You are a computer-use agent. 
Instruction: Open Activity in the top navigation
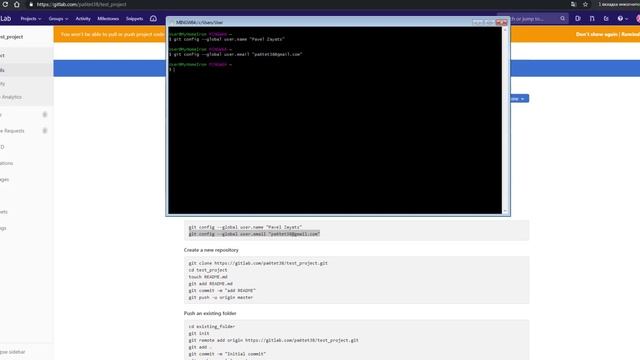pos(83,19)
